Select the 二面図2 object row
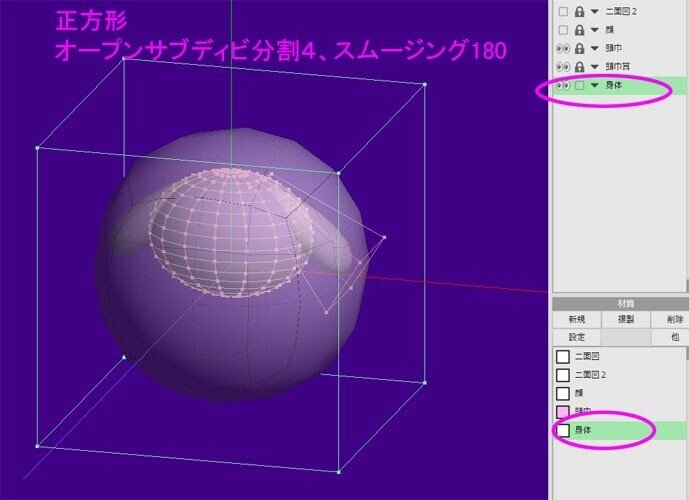 click(x=621, y=11)
